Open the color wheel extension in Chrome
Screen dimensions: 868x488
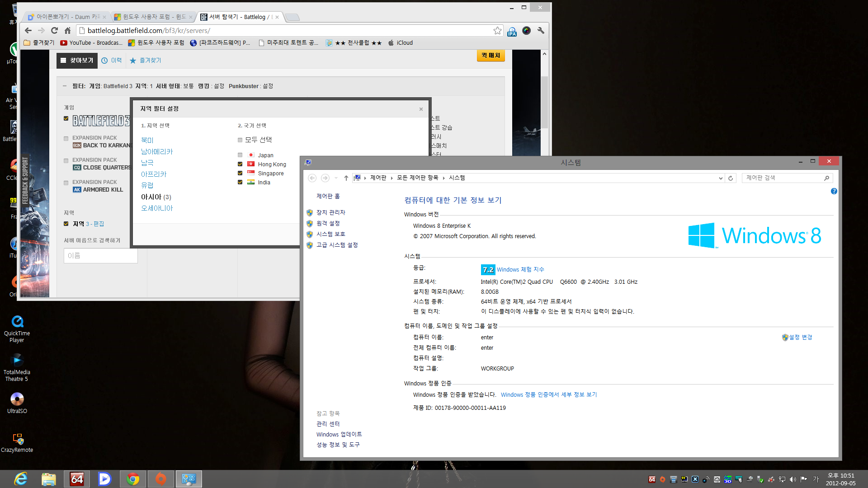tap(526, 30)
